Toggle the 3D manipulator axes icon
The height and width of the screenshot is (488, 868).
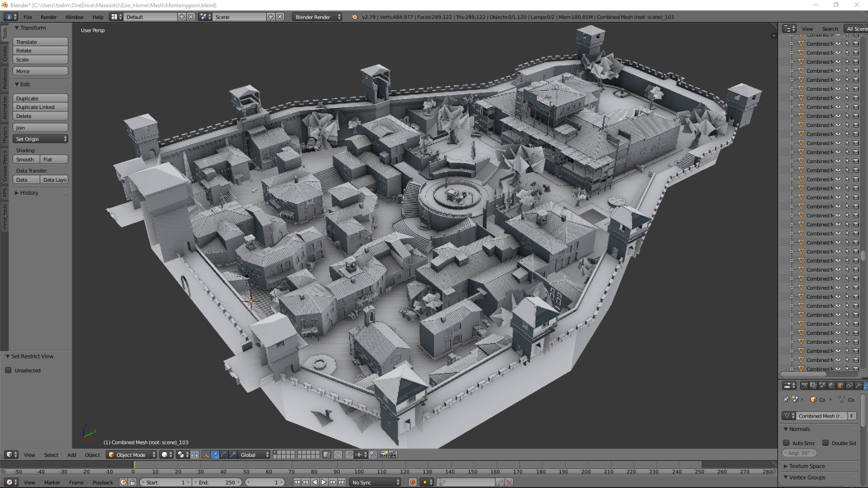pyautogui.click(x=206, y=454)
